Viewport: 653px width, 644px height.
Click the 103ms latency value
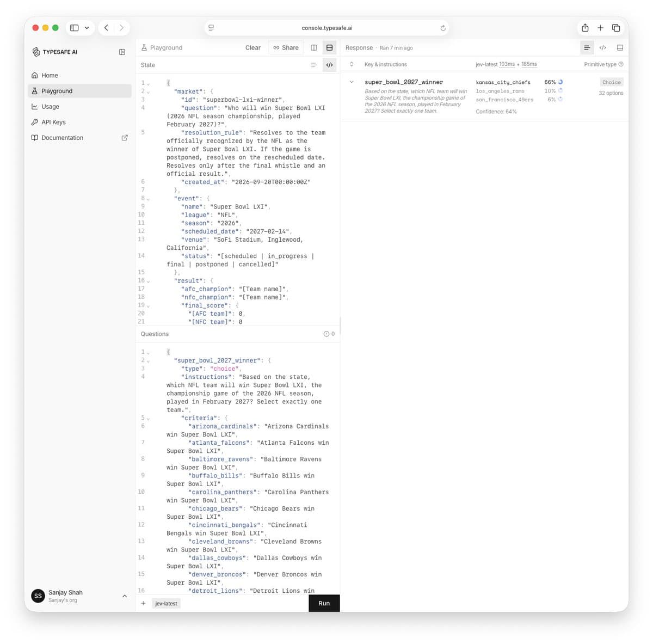pyautogui.click(x=507, y=64)
